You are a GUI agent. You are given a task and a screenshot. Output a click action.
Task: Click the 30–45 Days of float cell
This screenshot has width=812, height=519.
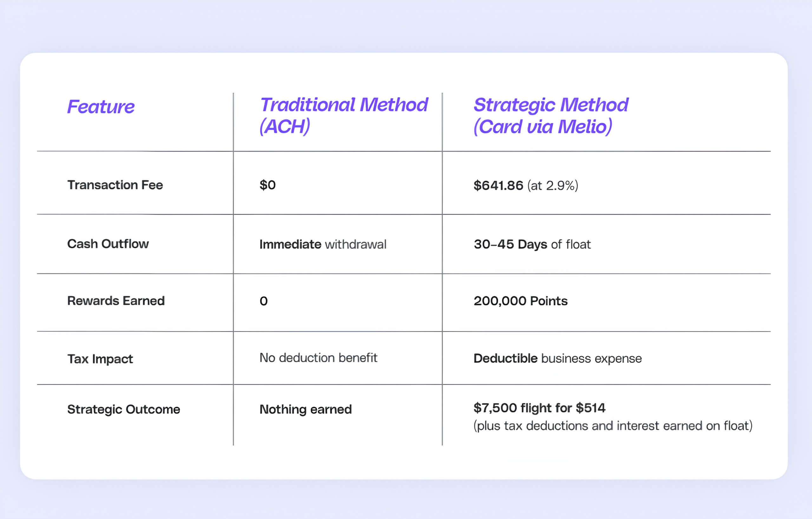532,244
